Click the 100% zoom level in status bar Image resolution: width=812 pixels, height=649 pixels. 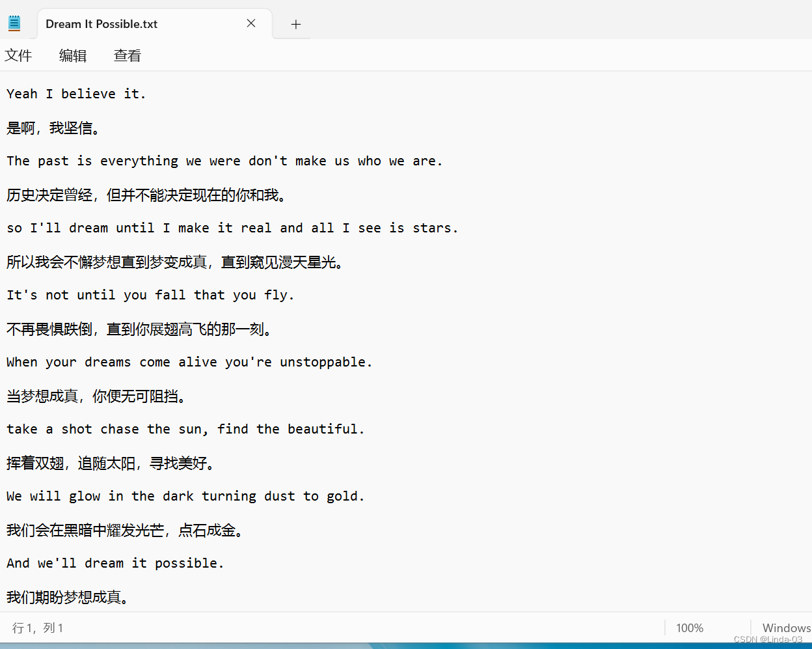pos(690,628)
